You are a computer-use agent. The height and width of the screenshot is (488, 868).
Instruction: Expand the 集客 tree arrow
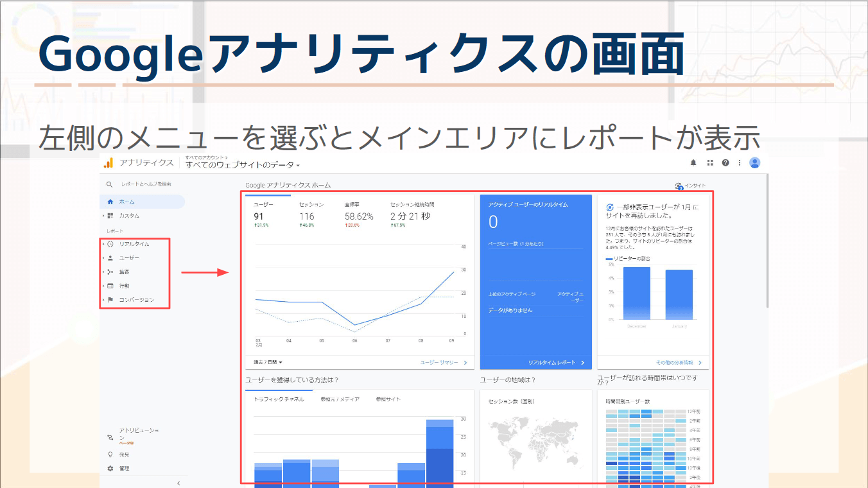click(x=103, y=272)
